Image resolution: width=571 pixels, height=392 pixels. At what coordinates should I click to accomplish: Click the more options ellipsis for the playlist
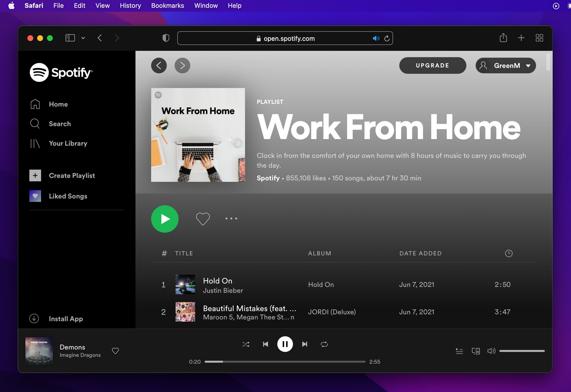click(x=231, y=218)
